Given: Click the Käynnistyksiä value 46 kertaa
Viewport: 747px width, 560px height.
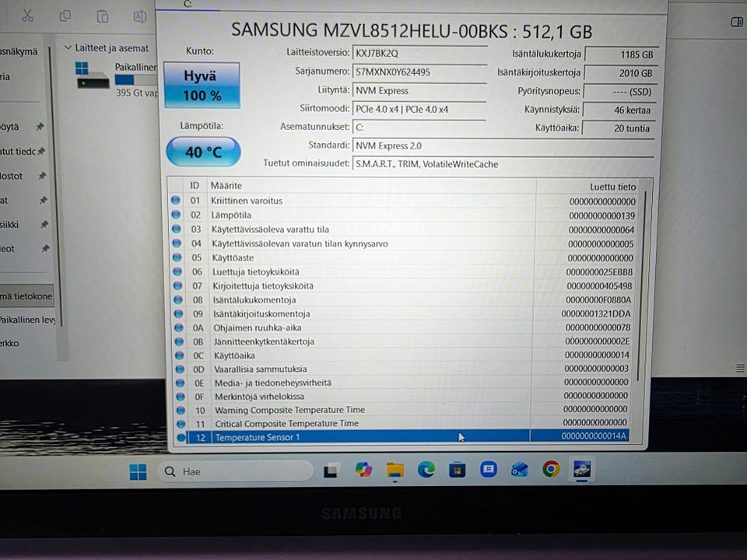Looking at the screenshot, I should (620, 110).
